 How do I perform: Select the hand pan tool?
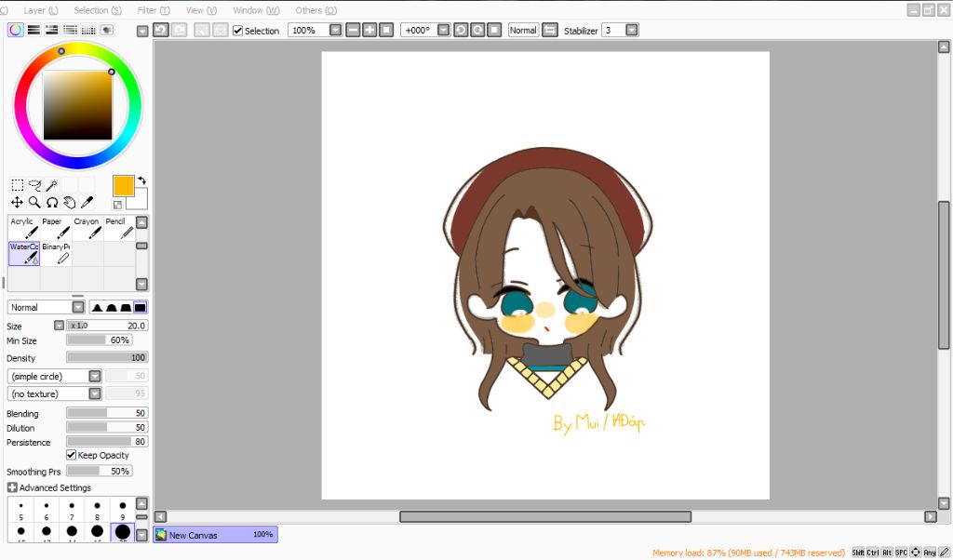point(69,202)
